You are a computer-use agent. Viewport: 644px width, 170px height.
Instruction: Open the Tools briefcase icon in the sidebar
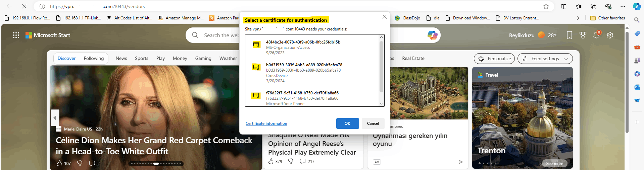tap(637, 47)
